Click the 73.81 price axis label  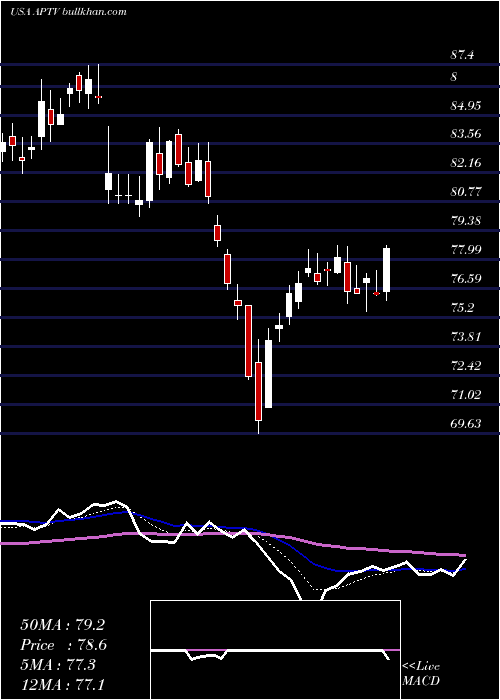pyautogui.click(x=466, y=337)
